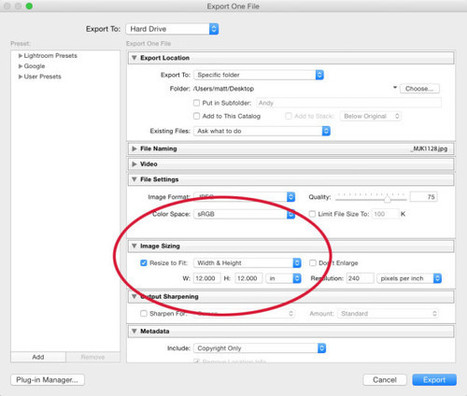Open the Image Format dropdown
This screenshot has height=396, width=467.
[x=244, y=197]
